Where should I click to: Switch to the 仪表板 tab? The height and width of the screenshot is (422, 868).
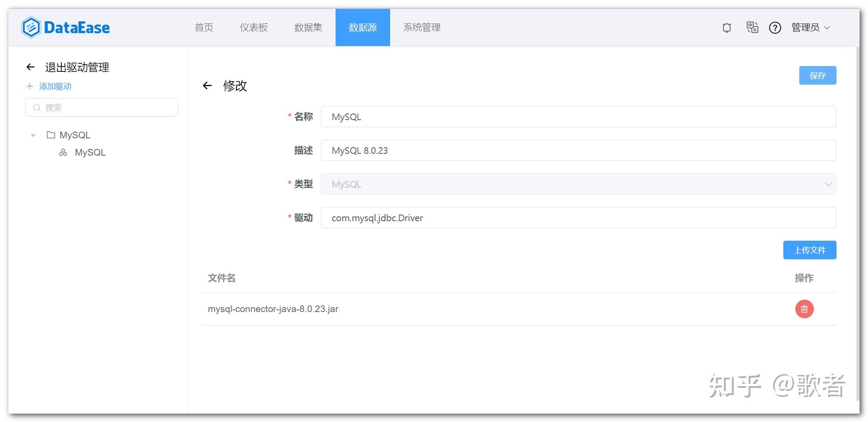point(254,27)
